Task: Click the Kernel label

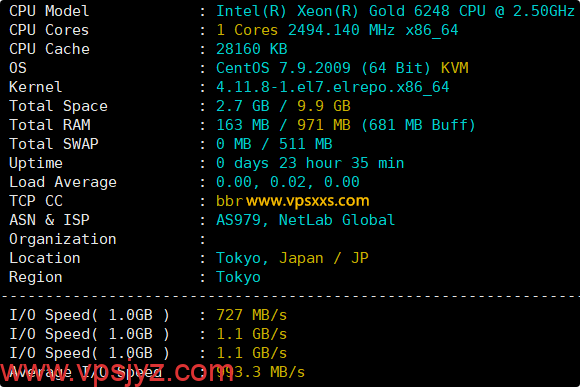Action: (36, 87)
